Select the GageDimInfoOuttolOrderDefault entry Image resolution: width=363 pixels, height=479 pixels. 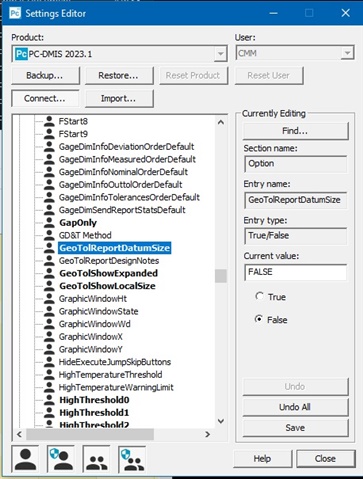(x=120, y=185)
